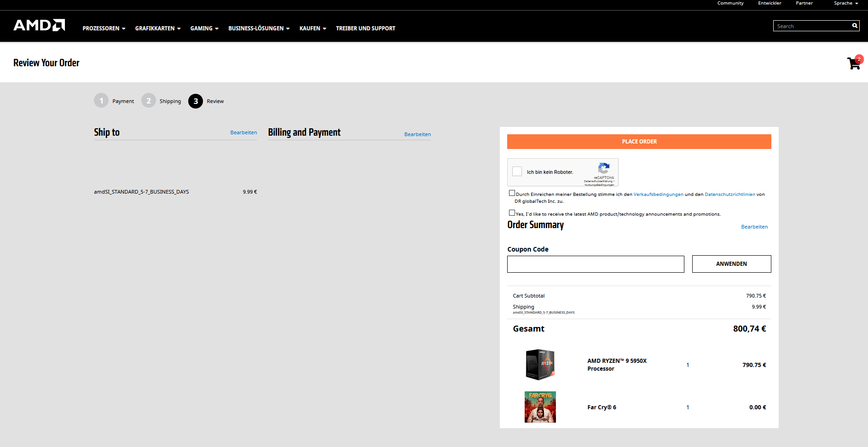868x447 pixels.
Task: Opt in to AMD promotions checkbox
Action: [x=512, y=213]
